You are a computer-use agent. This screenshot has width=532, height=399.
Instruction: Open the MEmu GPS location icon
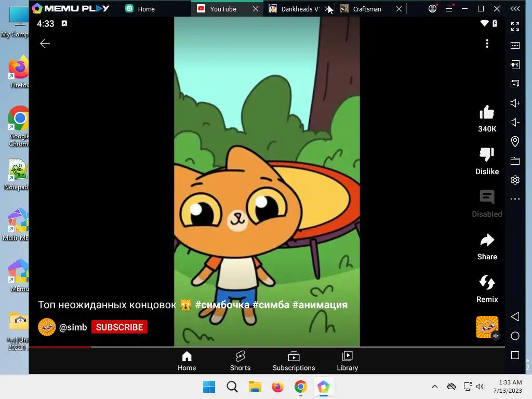[x=515, y=141]
